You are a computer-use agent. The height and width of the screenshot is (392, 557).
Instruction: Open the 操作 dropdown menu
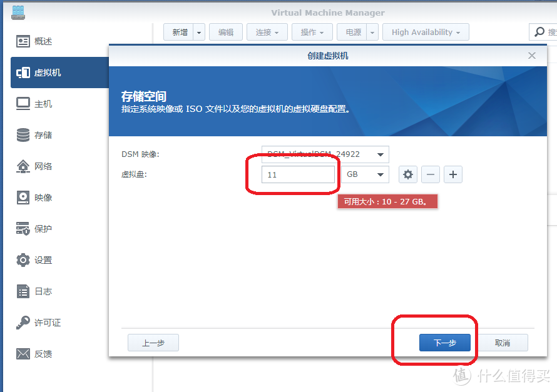tap(312, 33)
